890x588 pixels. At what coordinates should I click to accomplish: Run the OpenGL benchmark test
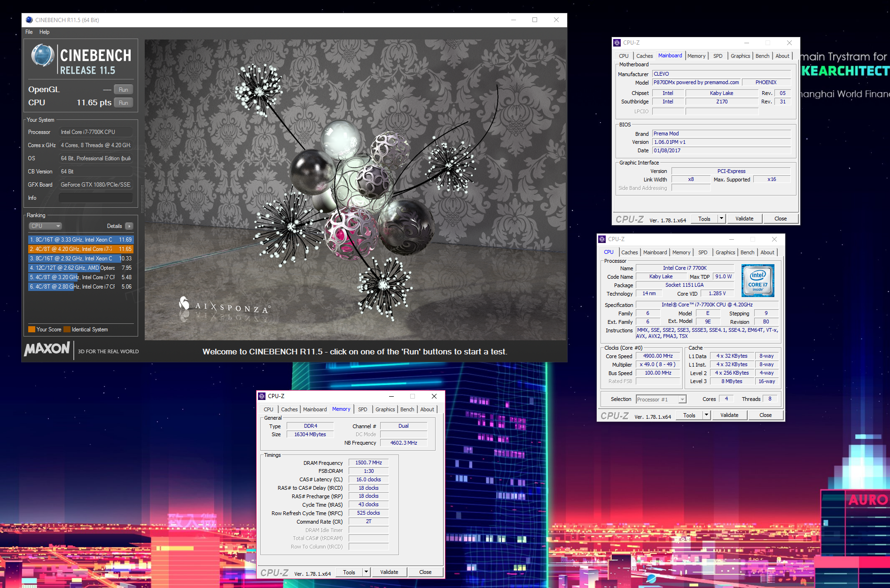(124, 89)
